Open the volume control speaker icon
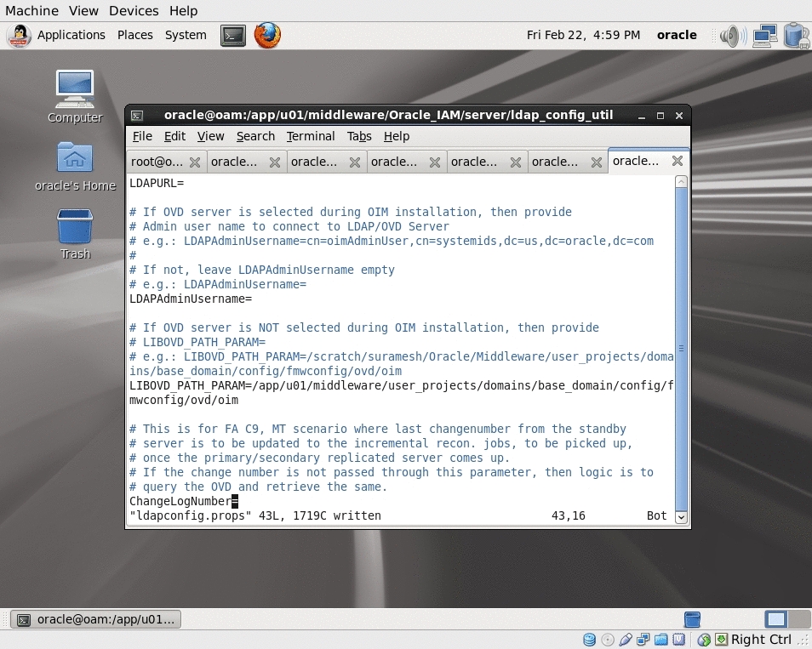The height and width of the screenshot is (649, 812). tap(732, 36)
